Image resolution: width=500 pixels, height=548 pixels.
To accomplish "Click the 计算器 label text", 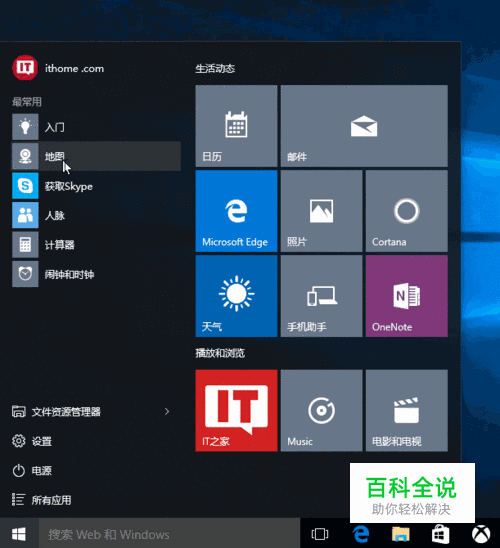I will pos(60,245).
